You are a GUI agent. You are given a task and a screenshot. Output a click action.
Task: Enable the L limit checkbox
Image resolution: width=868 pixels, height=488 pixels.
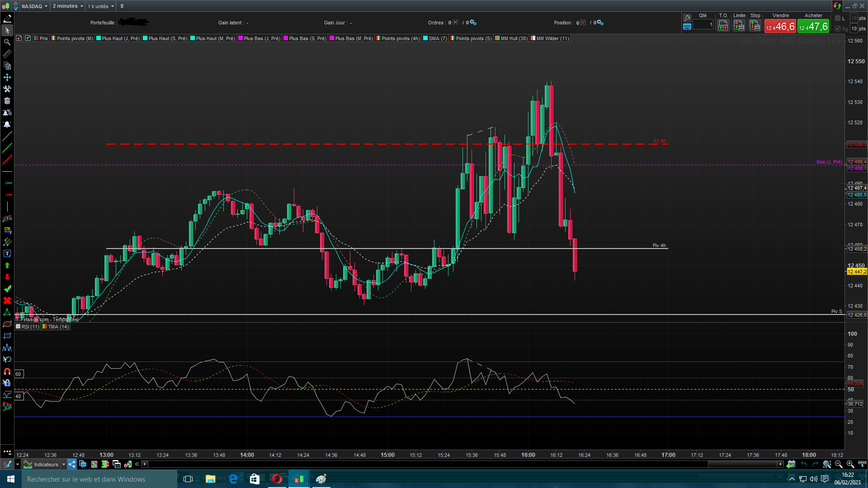[838, 19]
